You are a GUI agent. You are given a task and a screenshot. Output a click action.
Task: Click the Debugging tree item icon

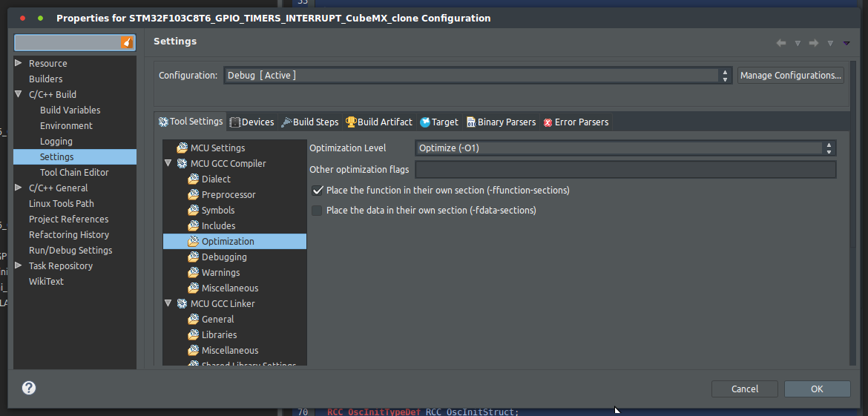pos(193,257)
